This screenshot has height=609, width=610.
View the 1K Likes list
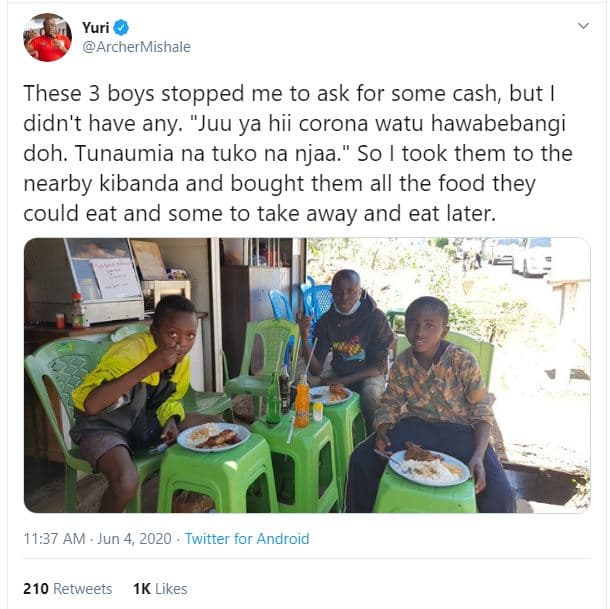coord(160,589)
